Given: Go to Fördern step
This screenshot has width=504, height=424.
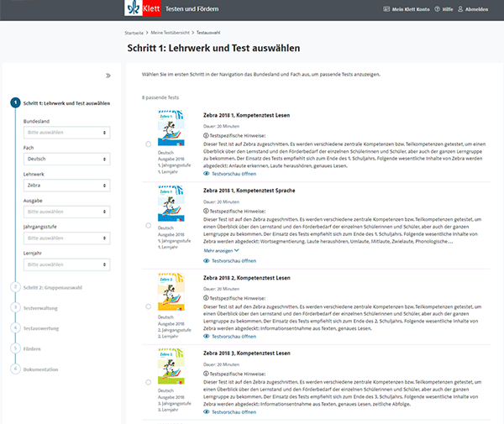Looking at the screenshot, I should pyautogui.click(x=32, y=348).
